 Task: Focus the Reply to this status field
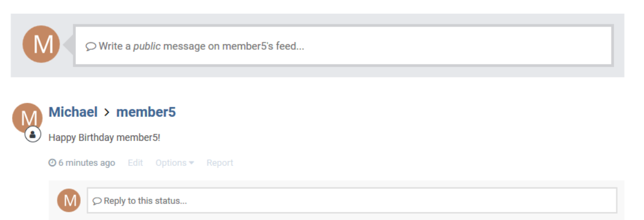point(352,200)
